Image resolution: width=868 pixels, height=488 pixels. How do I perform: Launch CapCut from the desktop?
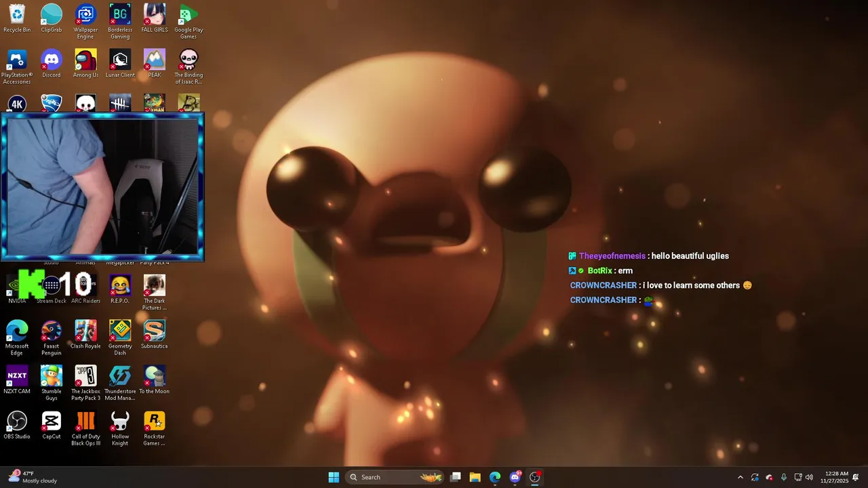(52, 425)
